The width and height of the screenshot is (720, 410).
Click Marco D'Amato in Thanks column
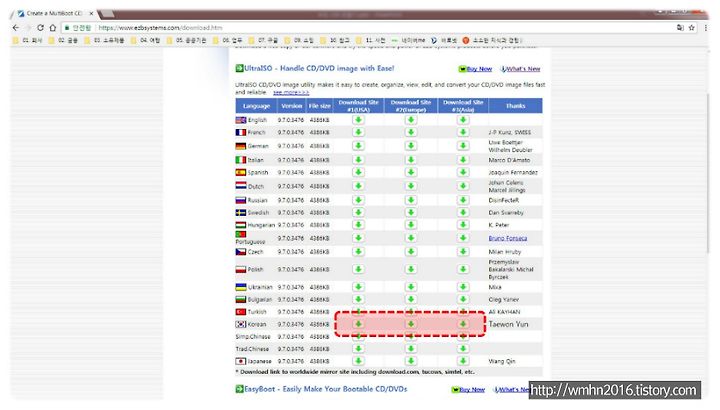509,160
